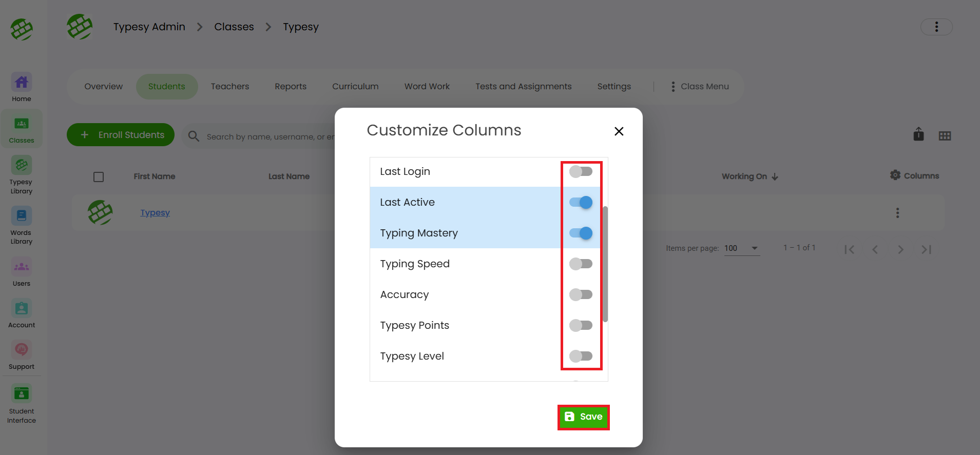Open the Typesy student row options menu
Viewport: 980px width, 455px height.
[897, 213]
